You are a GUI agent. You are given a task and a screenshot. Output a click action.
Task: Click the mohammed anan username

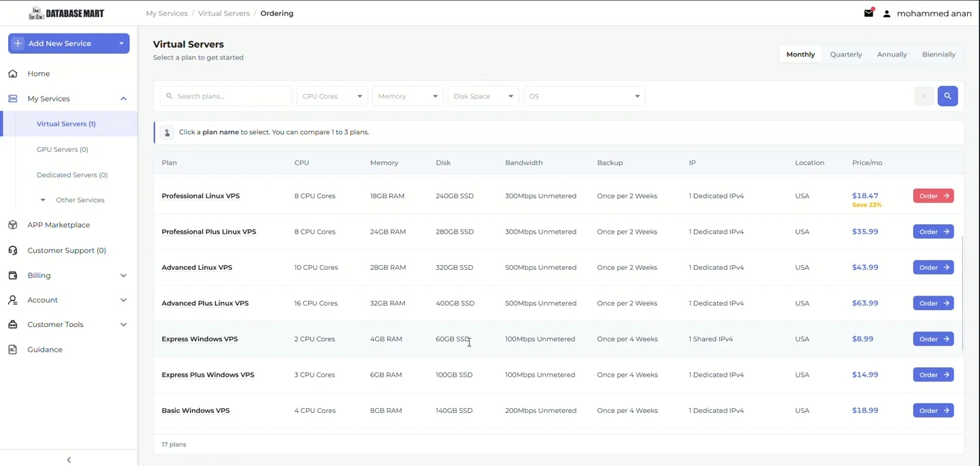[934, 14]
